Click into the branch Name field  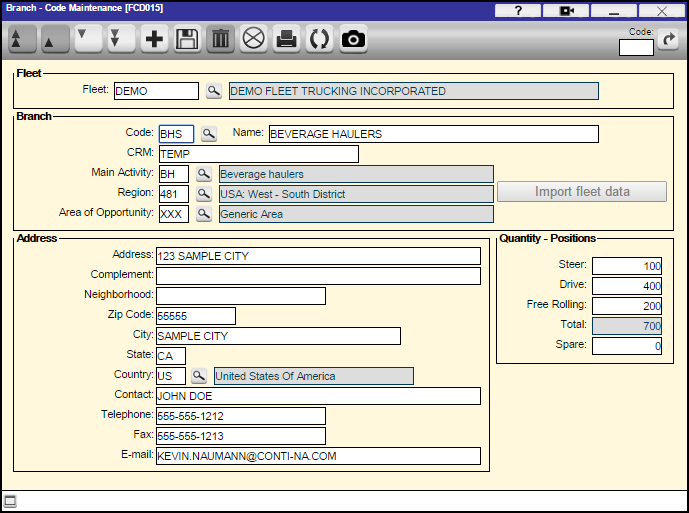(433, 134)
